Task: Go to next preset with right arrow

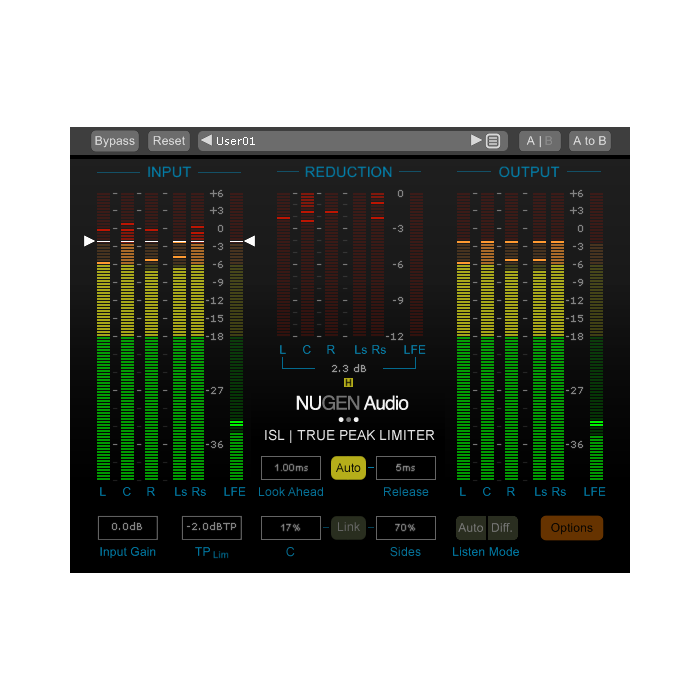Action: pyautogui.click(x=476, y=141)
